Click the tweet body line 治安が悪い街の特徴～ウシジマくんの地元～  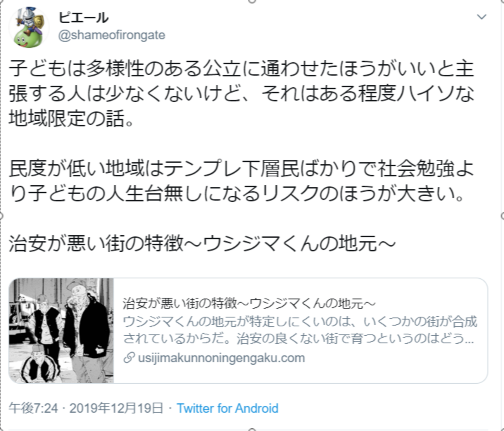pyautogui.click(x=202, y=244)
